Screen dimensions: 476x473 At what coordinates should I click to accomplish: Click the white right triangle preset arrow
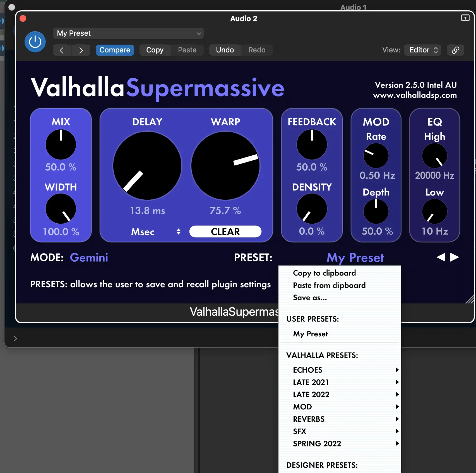click(x=455, y=257)
